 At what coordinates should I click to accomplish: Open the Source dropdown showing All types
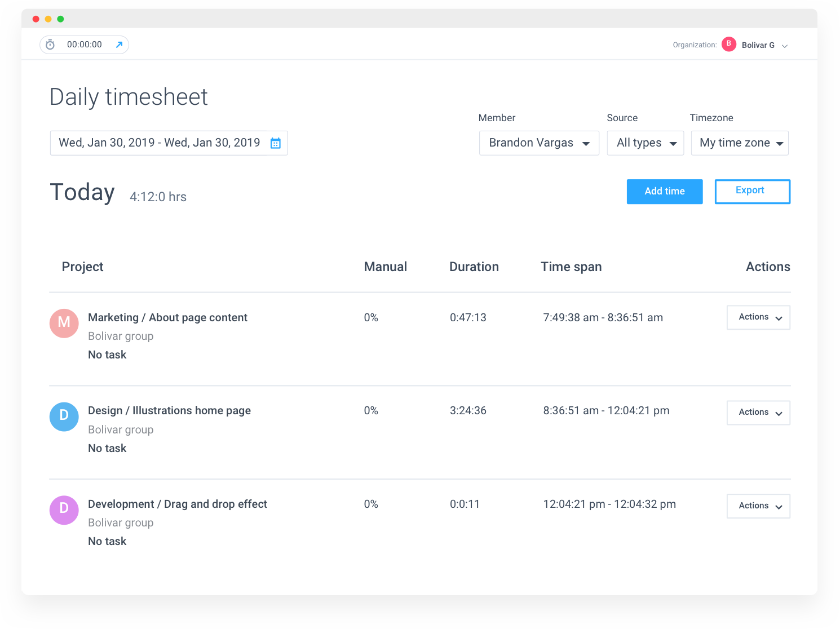tap(646, 143)
